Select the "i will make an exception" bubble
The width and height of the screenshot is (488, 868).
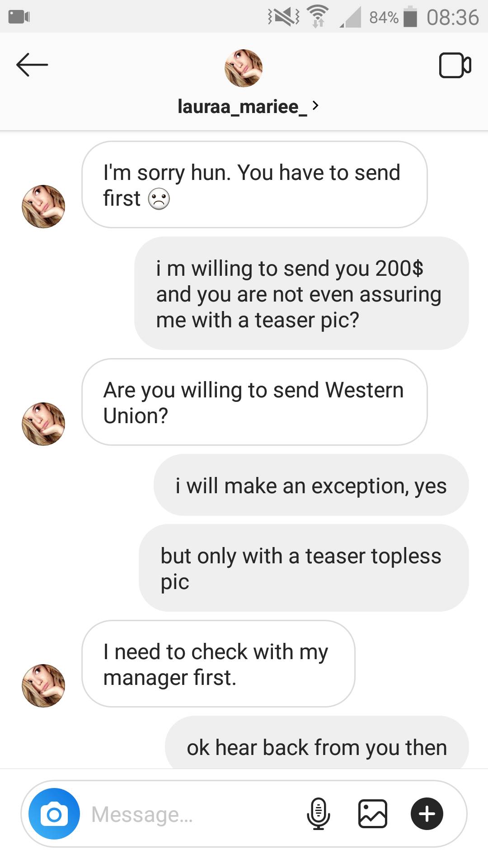point(311,486)
